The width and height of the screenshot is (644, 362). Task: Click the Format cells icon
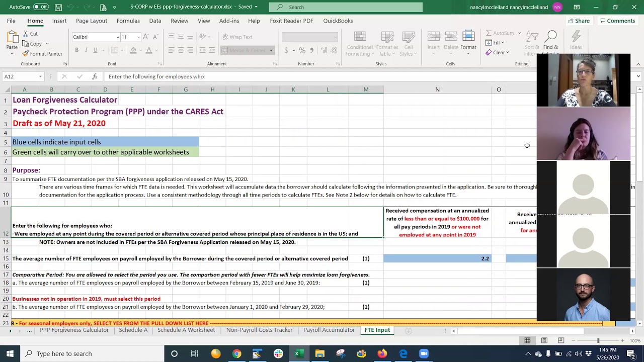(468, 41)
